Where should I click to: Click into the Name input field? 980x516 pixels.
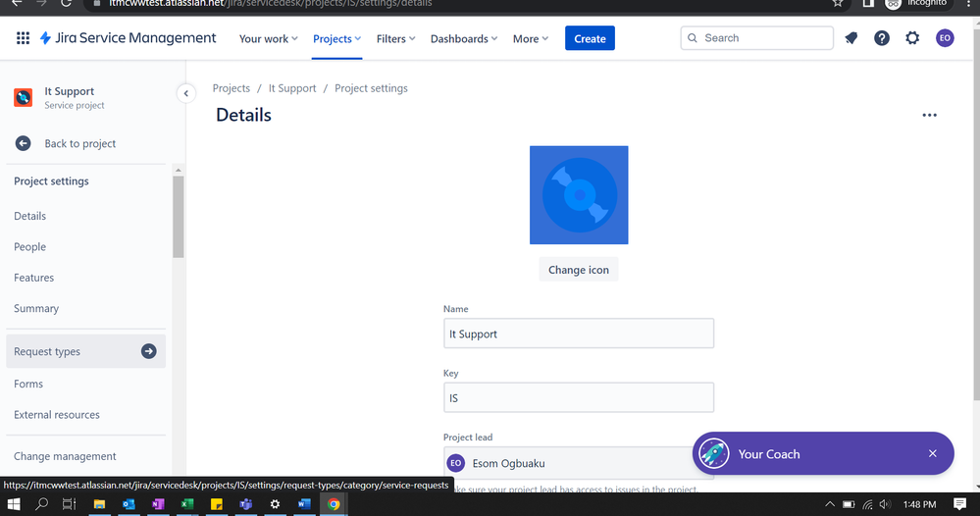tap(579, 334)
